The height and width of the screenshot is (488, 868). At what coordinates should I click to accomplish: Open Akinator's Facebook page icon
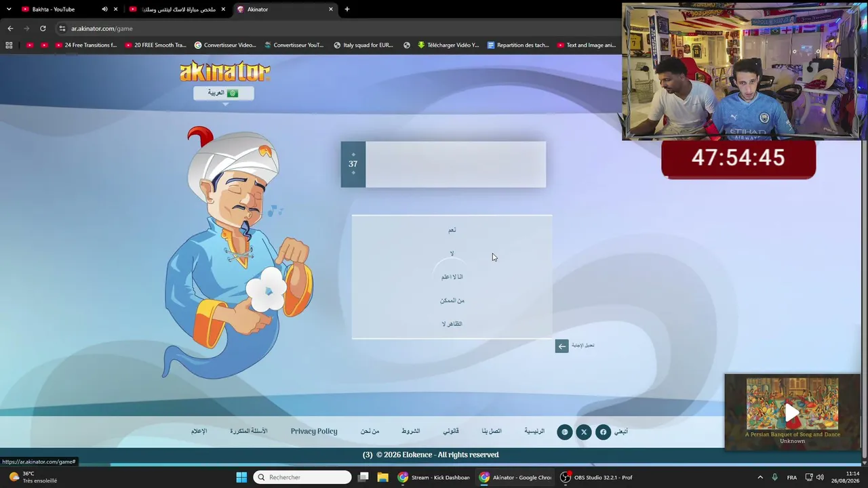point(603,432)
